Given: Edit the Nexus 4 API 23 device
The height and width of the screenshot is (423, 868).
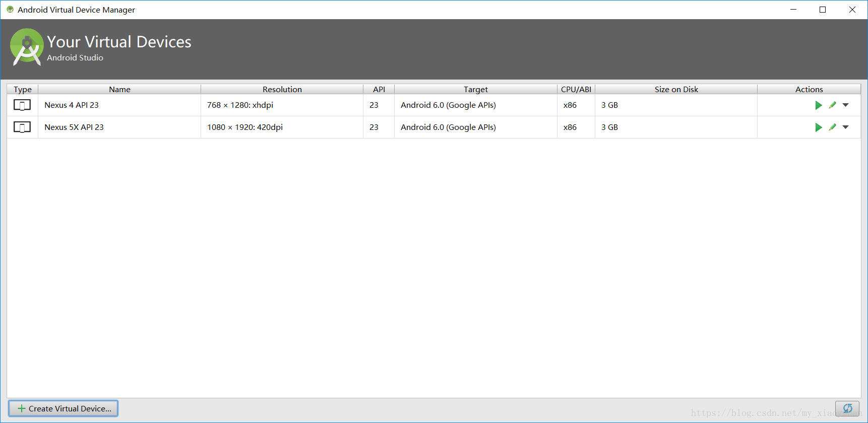Looking at the screenshot, I should tap(832, 105).
